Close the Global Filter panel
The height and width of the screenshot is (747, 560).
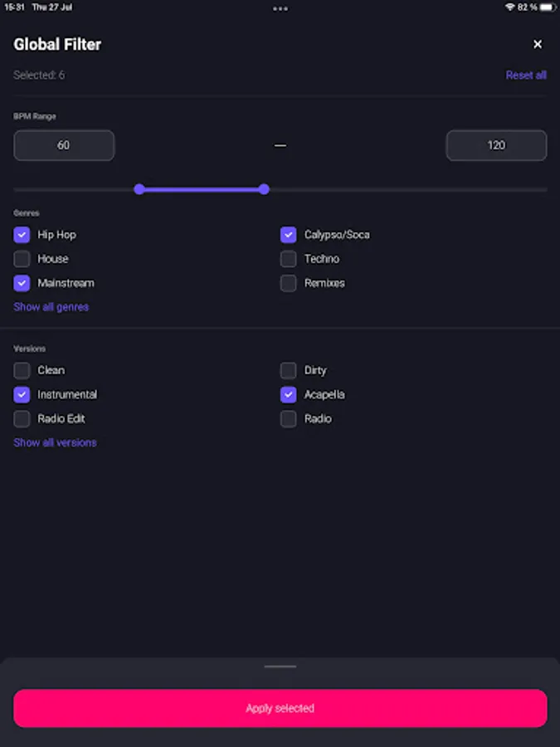(538, 45)
